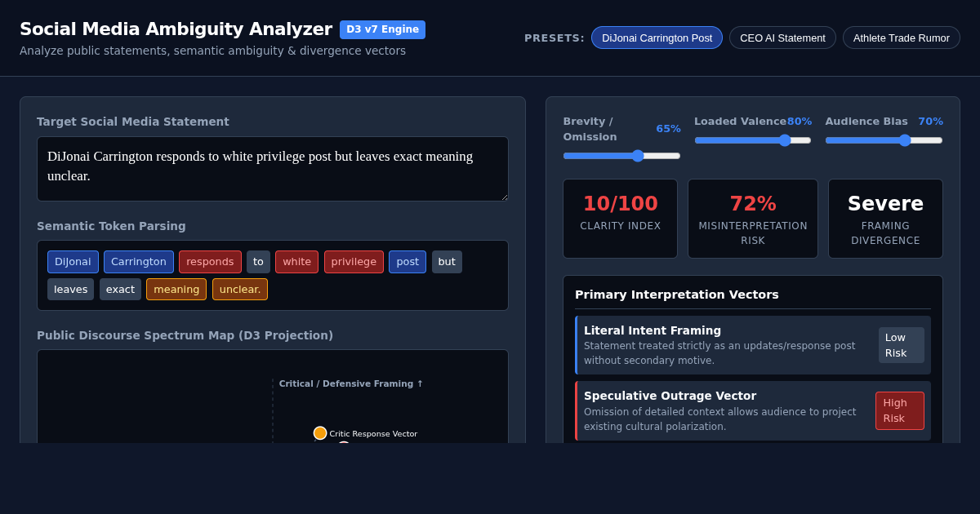Click the 'to' token chip

(x=258, y=262)
